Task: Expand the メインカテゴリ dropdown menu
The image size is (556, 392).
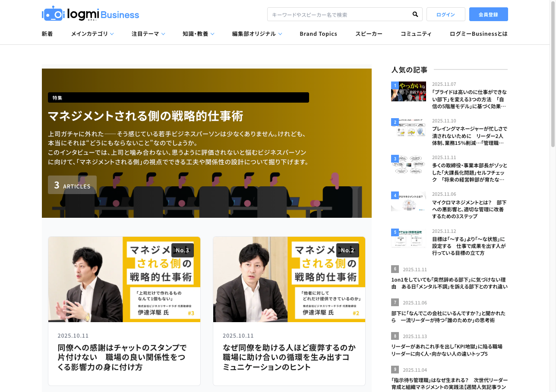Action: pyautogui.click(x=92, y=34)
